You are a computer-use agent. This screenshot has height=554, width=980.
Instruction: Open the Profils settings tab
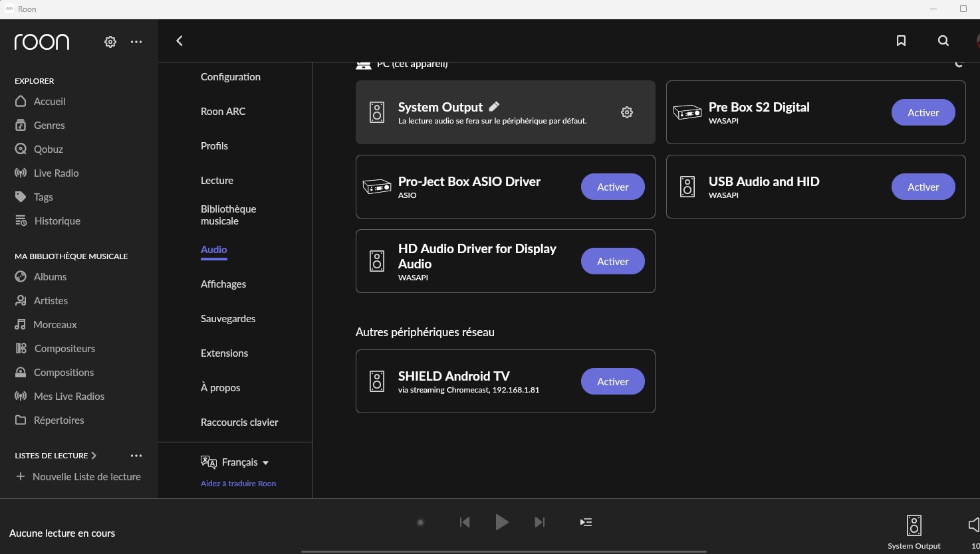click(x=215, y=146)
